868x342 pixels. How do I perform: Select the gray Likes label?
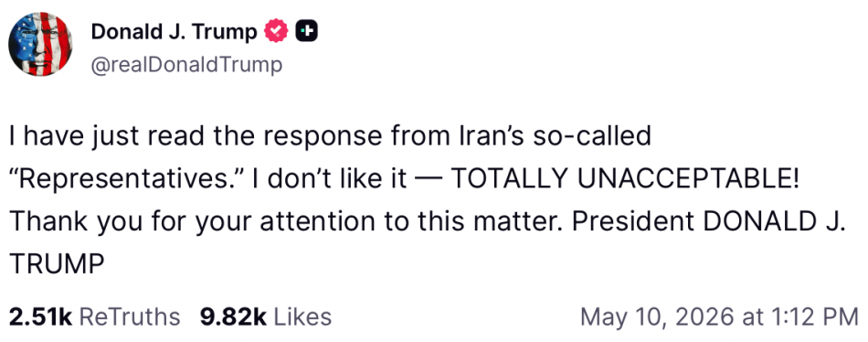pyautogui.click(x=302, y=317)
